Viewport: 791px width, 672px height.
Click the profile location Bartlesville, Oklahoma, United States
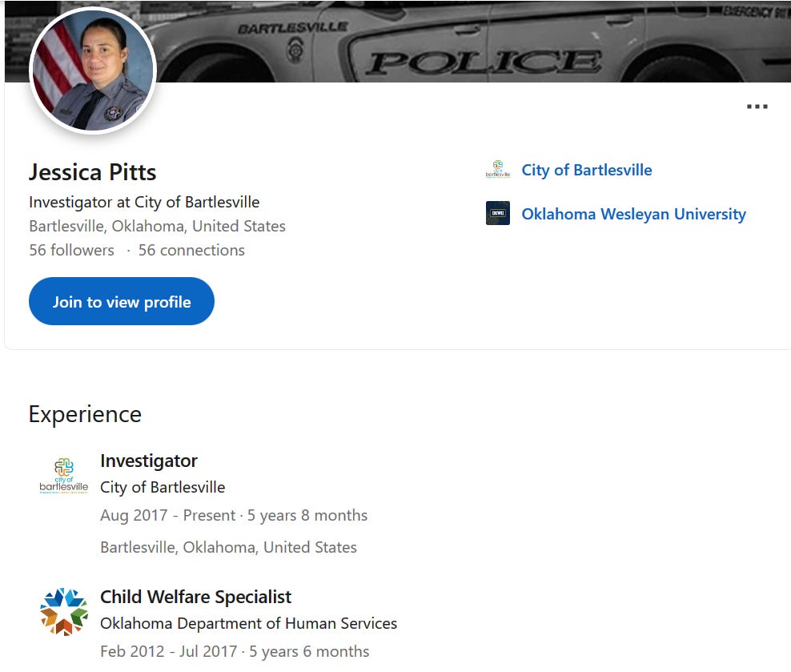click(158, 226)
